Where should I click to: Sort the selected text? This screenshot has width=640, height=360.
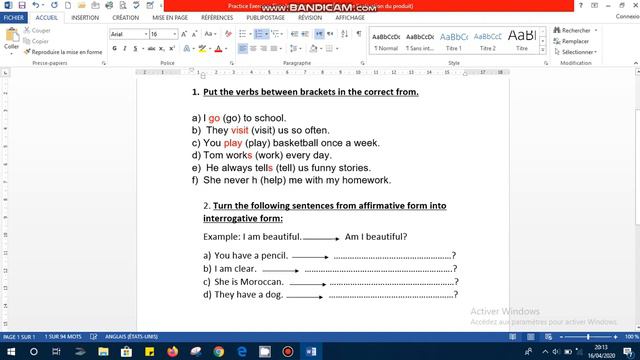(344, 34)
